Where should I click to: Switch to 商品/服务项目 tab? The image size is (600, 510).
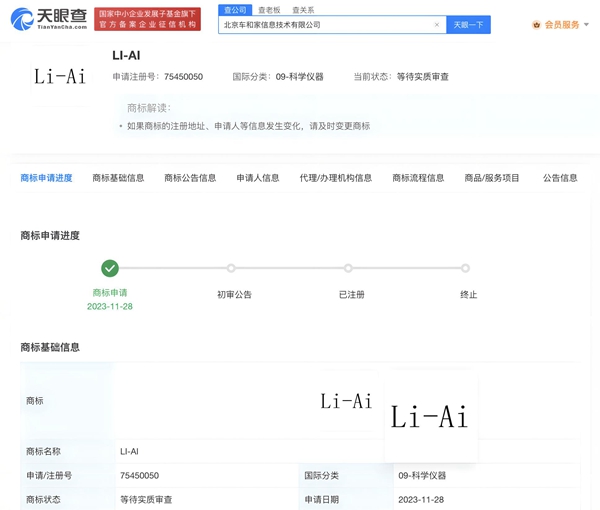point(492,178)
